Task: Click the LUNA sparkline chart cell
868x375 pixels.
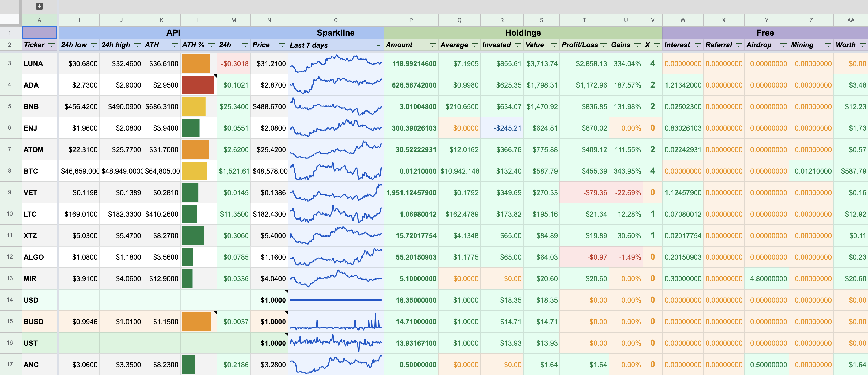Action: click(336, 63)
